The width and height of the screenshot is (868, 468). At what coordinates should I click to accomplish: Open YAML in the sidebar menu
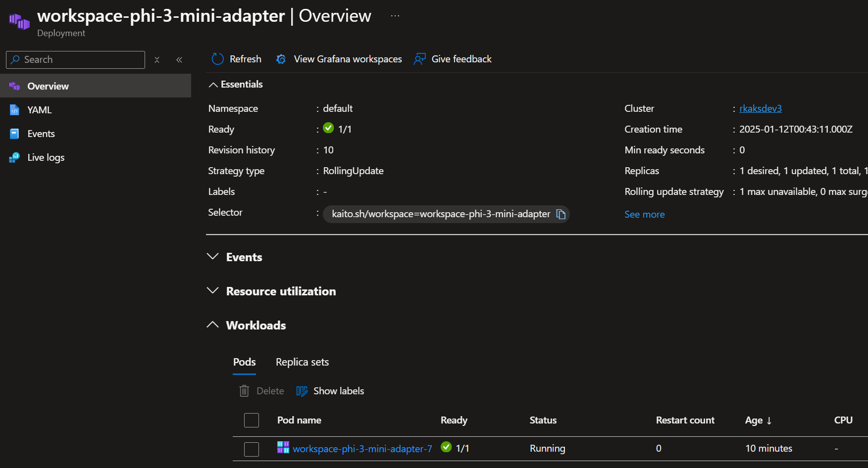(40, 110)
